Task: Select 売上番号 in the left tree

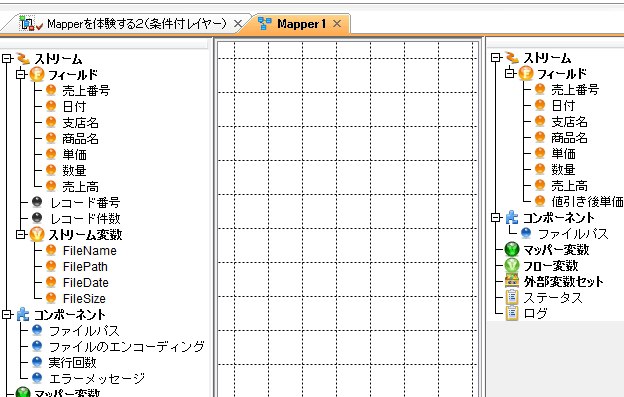Action: coord(86,90)
